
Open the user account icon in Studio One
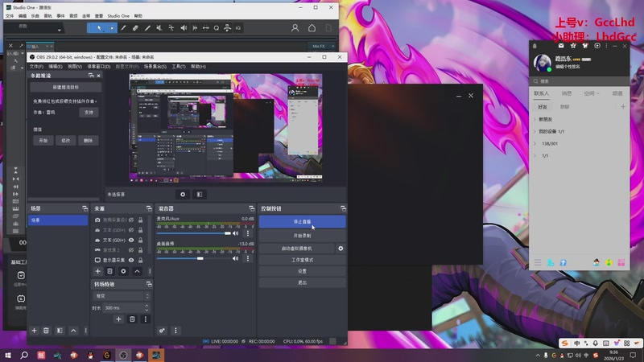pos(295,28)
